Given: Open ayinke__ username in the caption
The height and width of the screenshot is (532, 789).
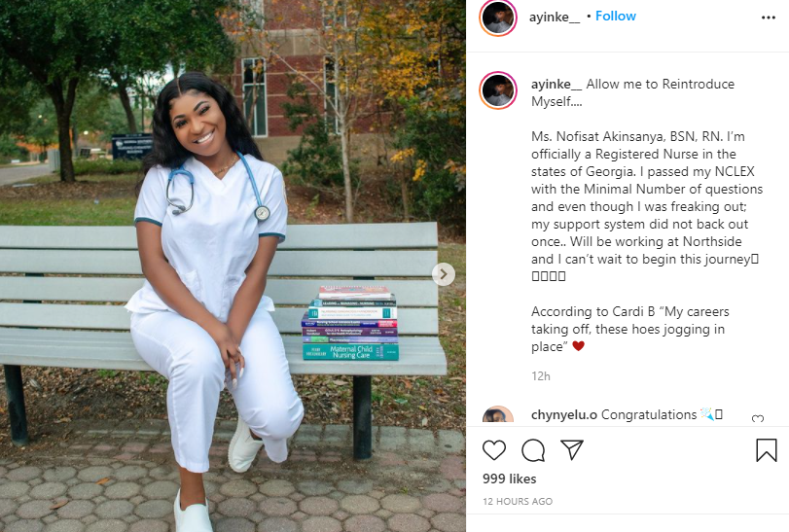Looking at the screenshot, I should pos(556,84).
